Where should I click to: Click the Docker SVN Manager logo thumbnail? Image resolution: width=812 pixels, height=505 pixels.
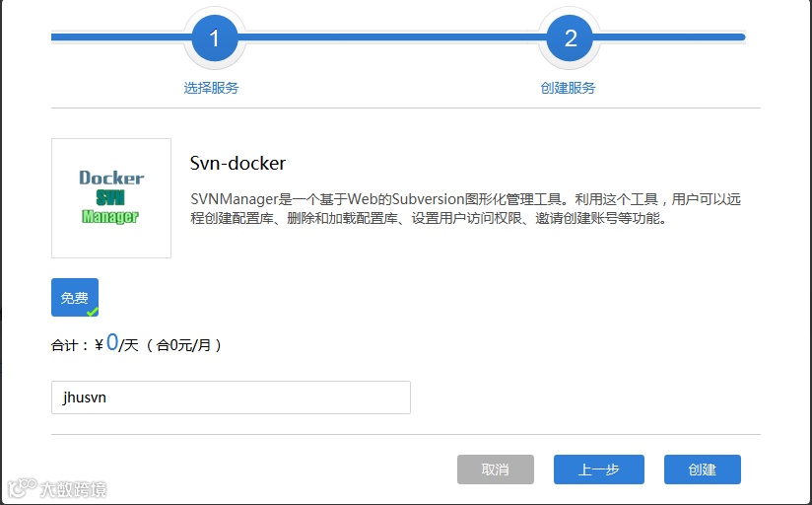111,198
